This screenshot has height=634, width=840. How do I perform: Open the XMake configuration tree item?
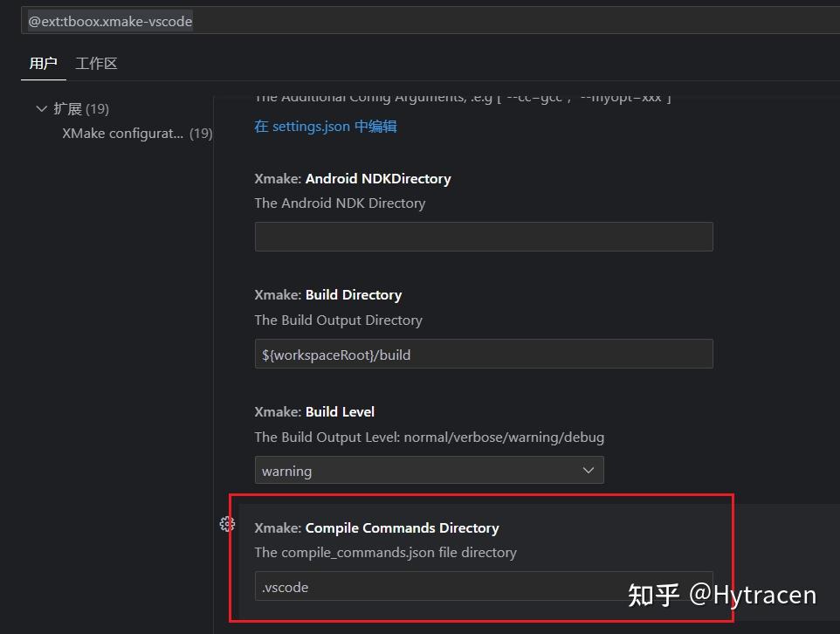pos(123,134)
